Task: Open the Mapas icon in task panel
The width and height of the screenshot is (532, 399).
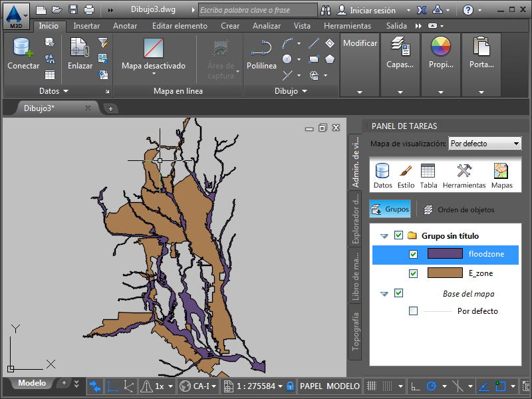Action: [502, 176]
